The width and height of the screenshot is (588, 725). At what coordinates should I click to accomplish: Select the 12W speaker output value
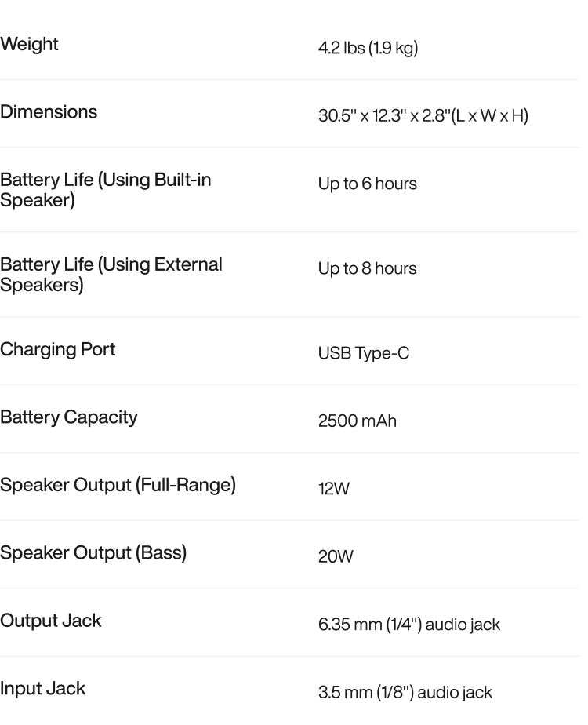[333, 489]
